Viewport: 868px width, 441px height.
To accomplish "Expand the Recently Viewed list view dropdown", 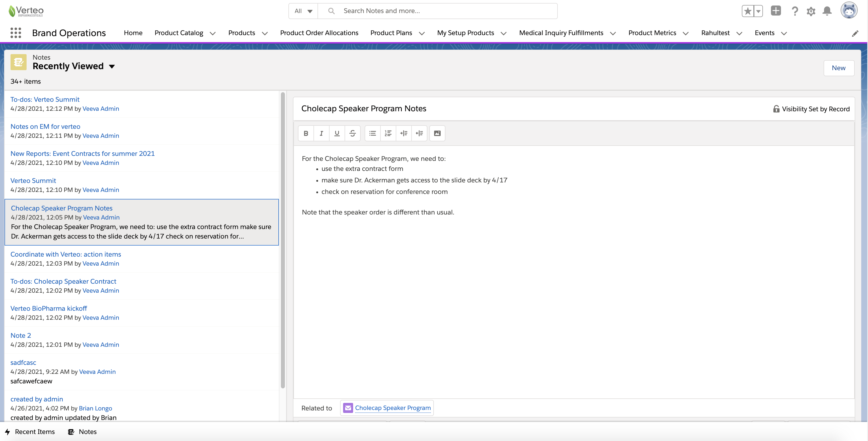I will coord(112,67).
